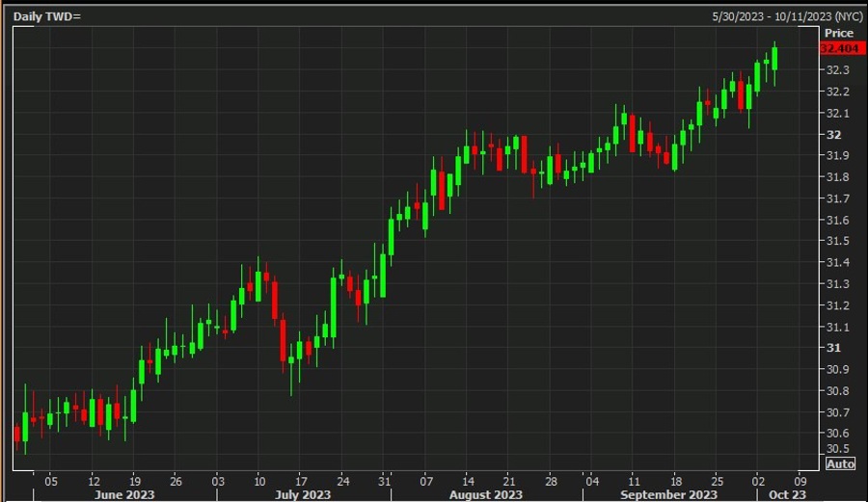The height and width of the screenshot is (502, 868).
Task: Click the 30.7 price axis label
Action: coord(837,413)
